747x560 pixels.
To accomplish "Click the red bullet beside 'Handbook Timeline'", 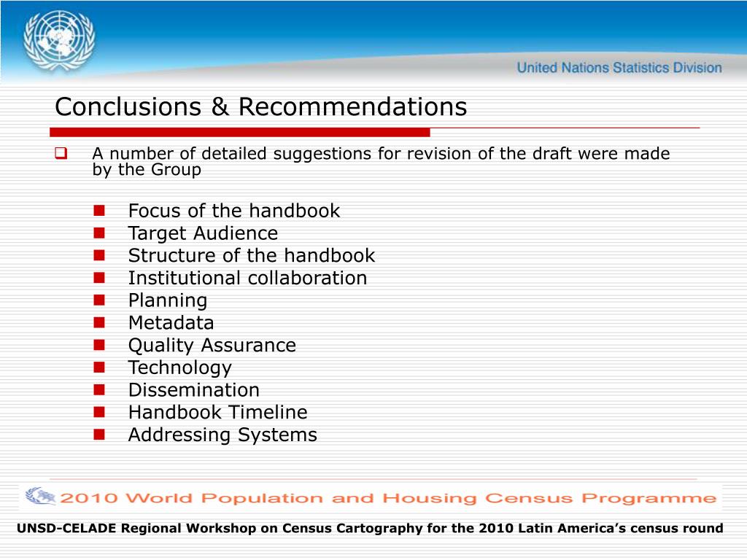I will 99,412.
